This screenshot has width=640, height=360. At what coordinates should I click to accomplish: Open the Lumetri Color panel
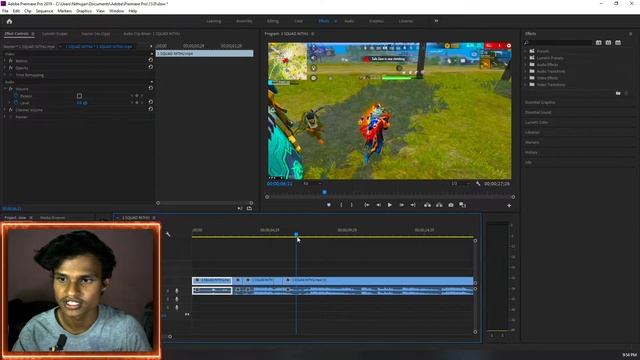click(x=536, y=122)
